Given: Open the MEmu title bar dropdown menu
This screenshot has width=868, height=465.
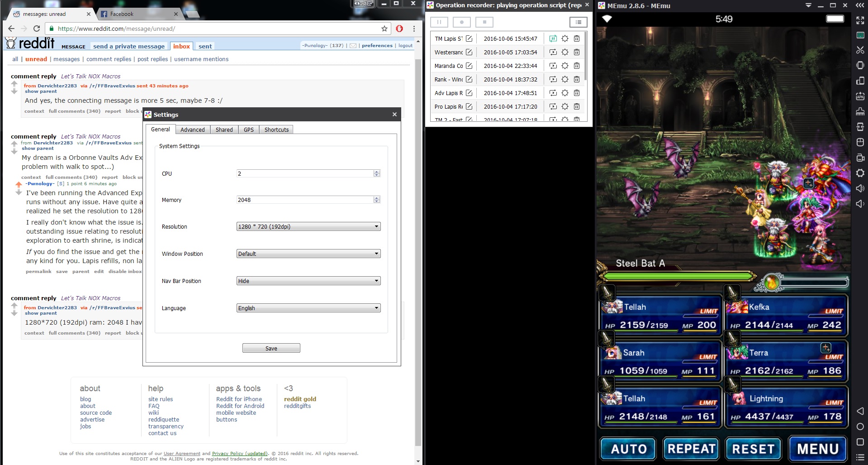Looking at the screenshot, I should tap(808, 5).
